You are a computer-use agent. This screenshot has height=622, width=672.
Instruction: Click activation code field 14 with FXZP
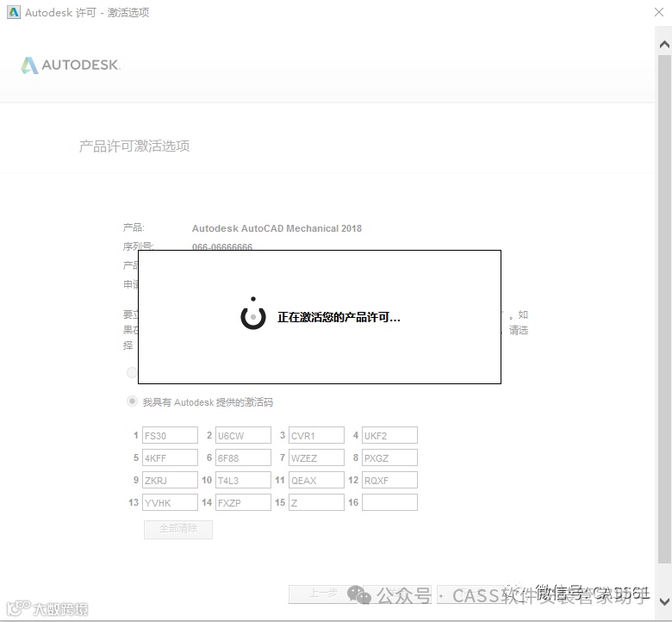[243, 502]
